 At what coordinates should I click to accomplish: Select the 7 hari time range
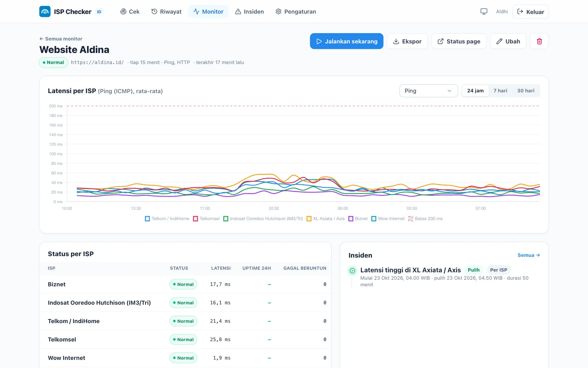pos(500,91)
